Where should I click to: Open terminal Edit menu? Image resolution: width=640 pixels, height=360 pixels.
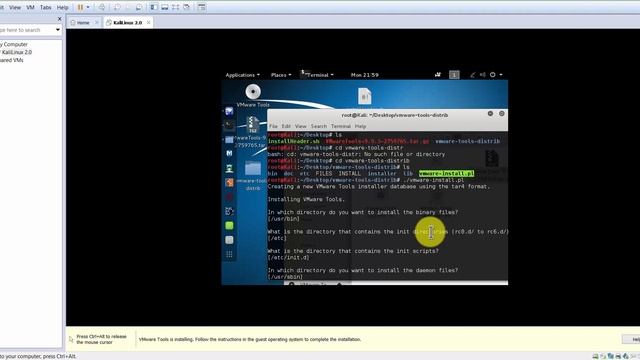(x=286, y=127)
